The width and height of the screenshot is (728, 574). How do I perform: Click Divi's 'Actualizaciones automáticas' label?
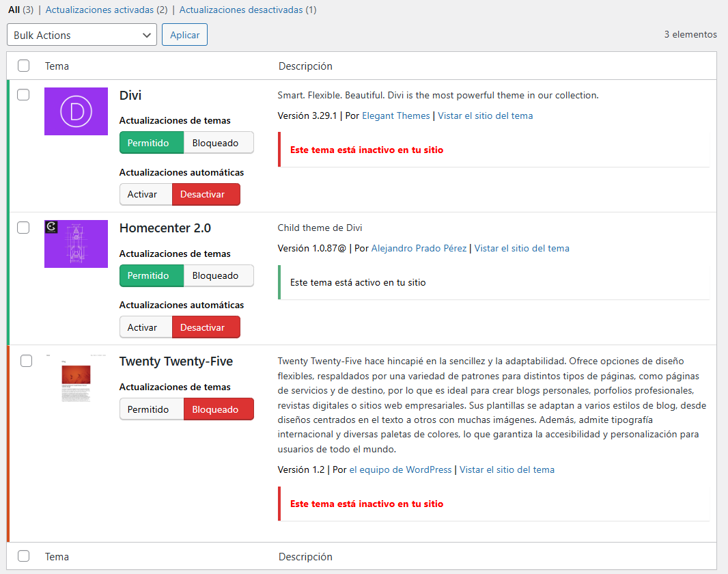182,172
